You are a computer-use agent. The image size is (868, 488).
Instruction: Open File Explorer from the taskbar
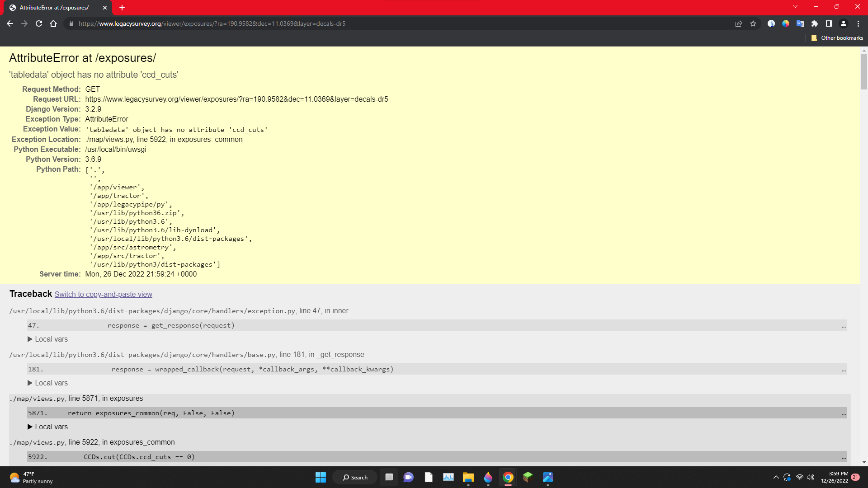pos(468,478)
